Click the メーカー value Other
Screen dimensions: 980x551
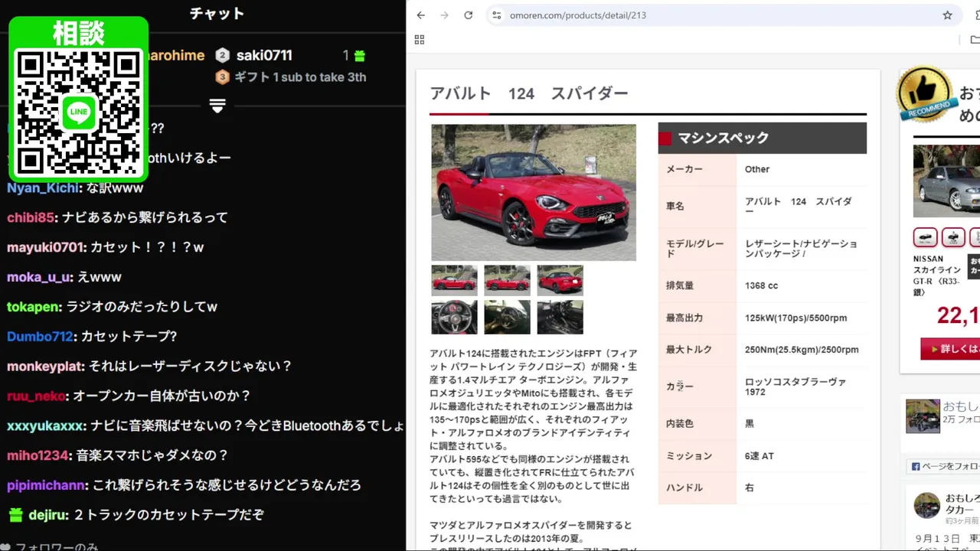(757, 169)
